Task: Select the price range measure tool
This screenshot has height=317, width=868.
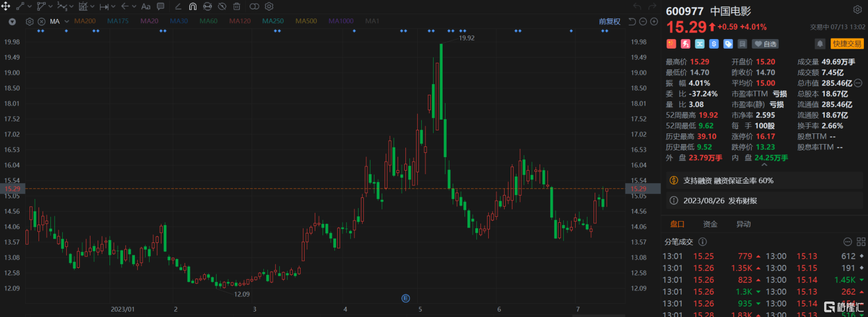Action: 104,7
